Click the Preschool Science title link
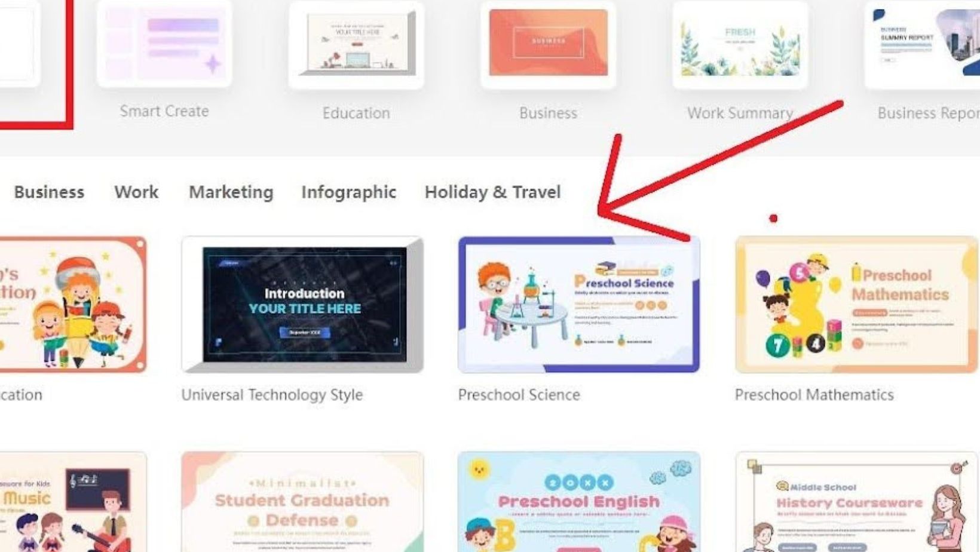Screen dimensions: 980x552 coord(519,395)
